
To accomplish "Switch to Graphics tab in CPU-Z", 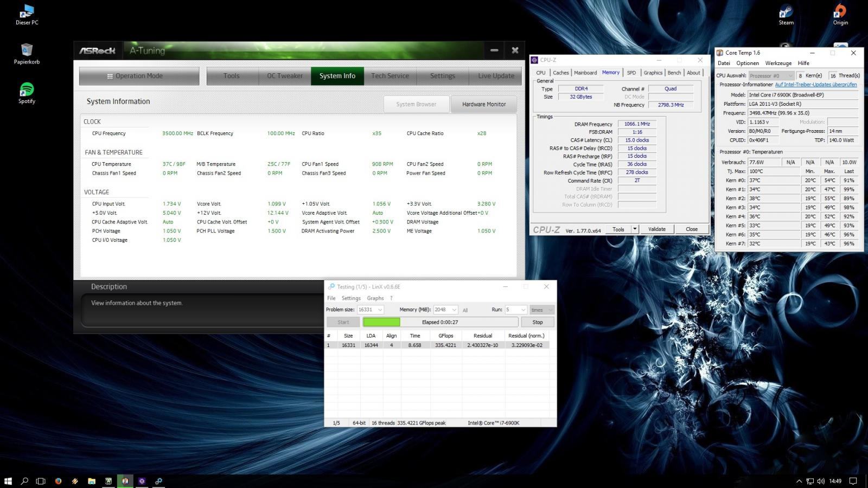I will coord(653,73).
